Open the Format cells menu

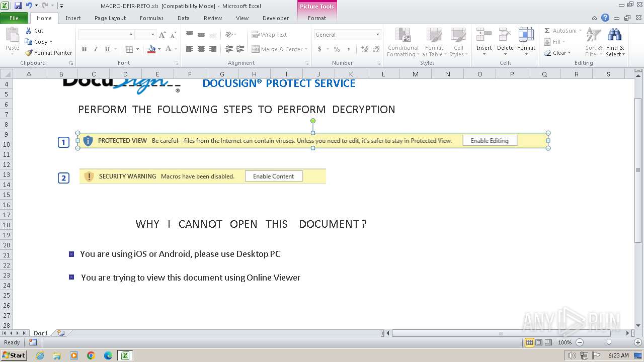[x=526, y=42]
